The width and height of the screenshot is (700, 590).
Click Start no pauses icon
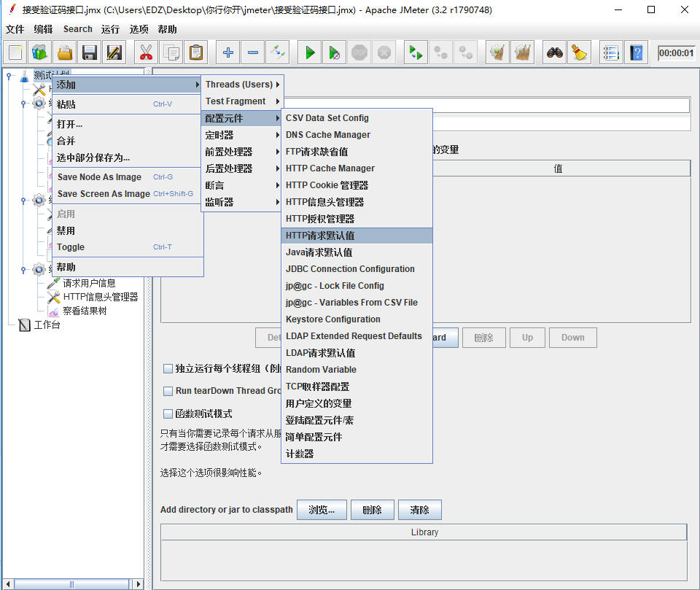coord(335,53)
